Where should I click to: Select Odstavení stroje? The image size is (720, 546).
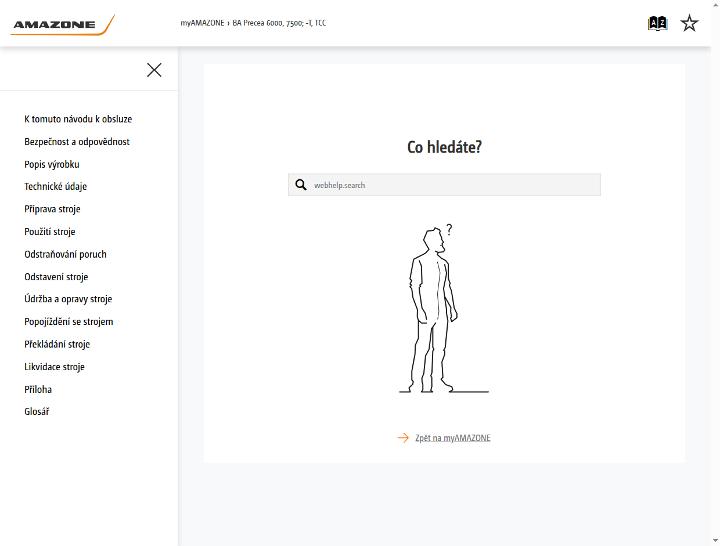click(x=56, y=276)
